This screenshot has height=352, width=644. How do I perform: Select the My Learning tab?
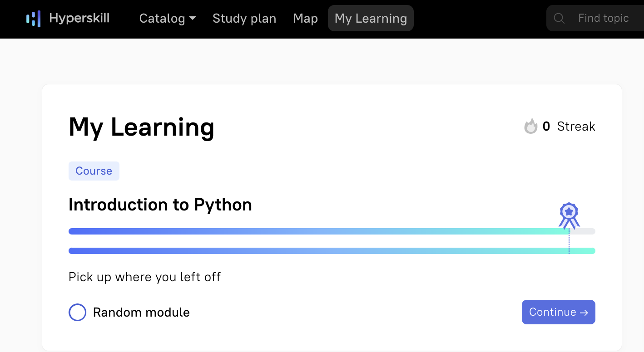coord(371,18)
